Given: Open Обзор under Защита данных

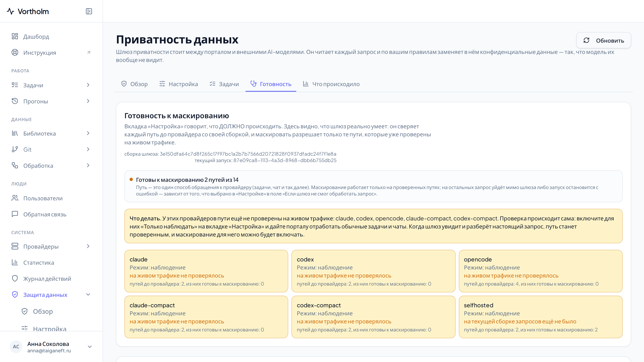Looking at the screenshot, I should click(56, 311).
